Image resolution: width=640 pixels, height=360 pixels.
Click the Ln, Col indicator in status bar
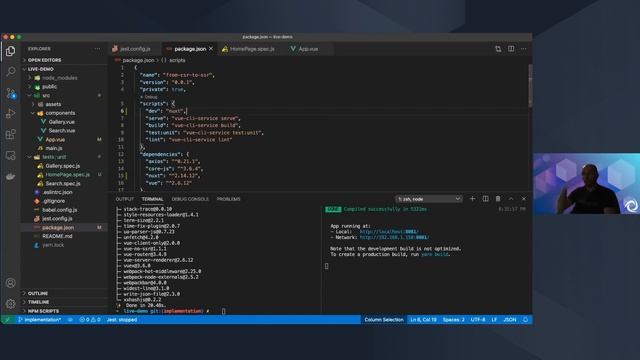(423, 320)
